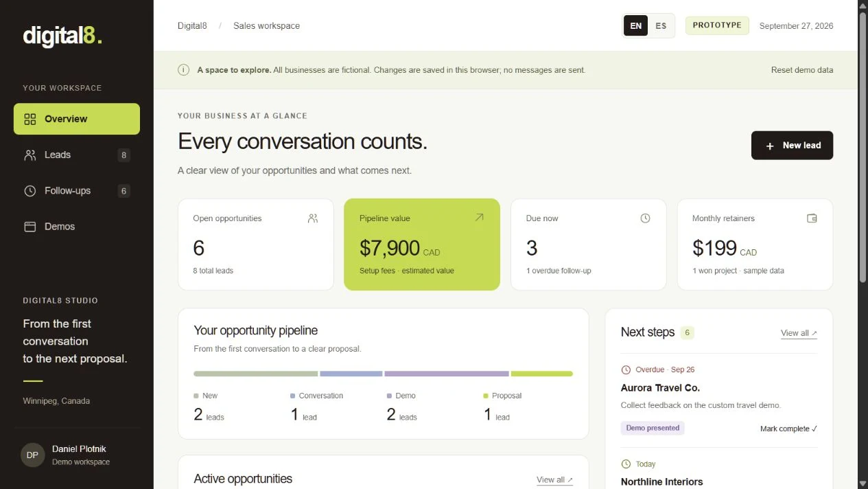Click the DP avatar in the sidebar
Image resolution: width=868 pixels, height=489 pixels.
tap(32, 455)
